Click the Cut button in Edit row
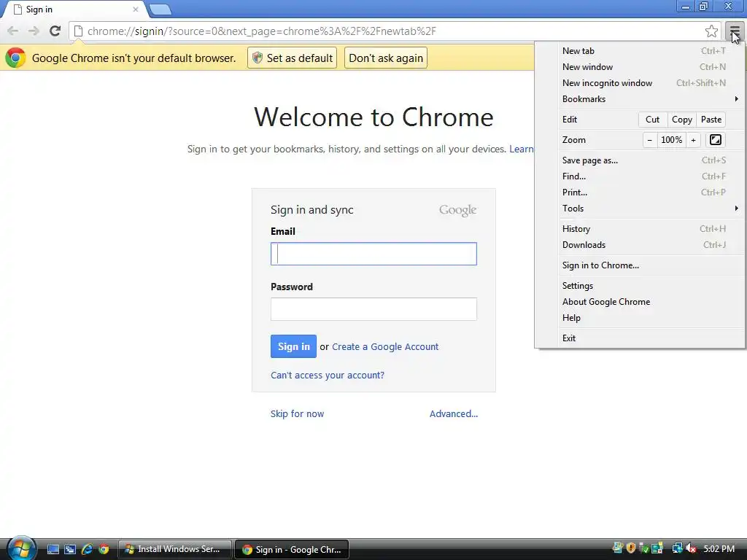The height and width of the screenshot is (560, 747). (x=653, y=120)
